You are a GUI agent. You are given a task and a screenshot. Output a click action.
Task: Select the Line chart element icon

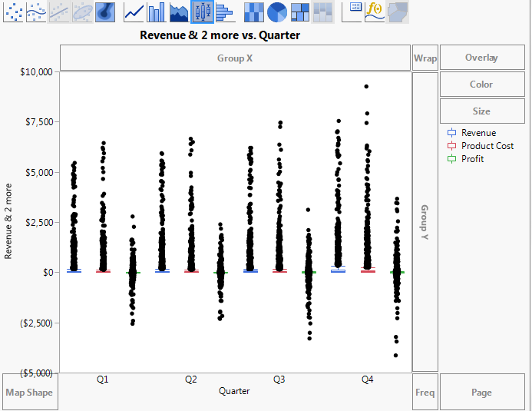(134, 12)
